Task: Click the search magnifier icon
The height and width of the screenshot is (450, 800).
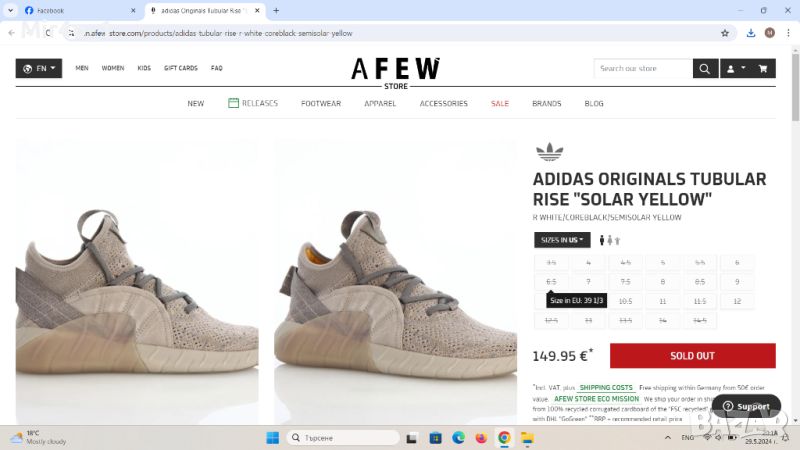Action: point(705,68)
